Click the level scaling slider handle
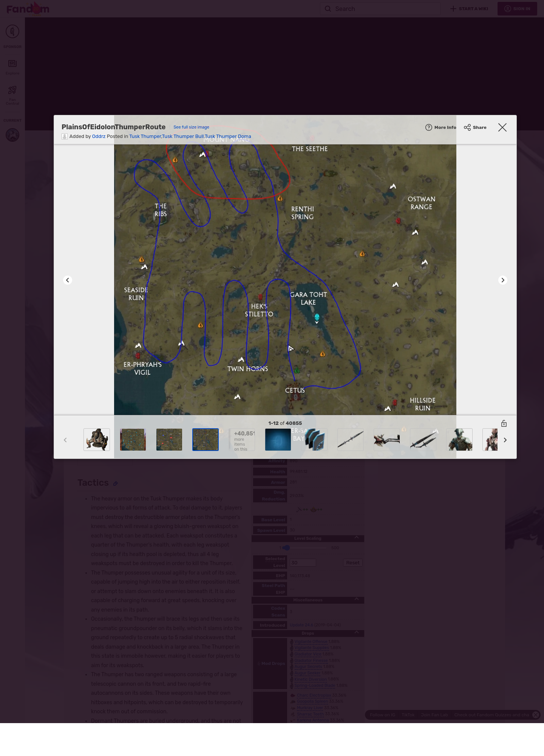Viewport: 544px width, 756px height. 287,548
